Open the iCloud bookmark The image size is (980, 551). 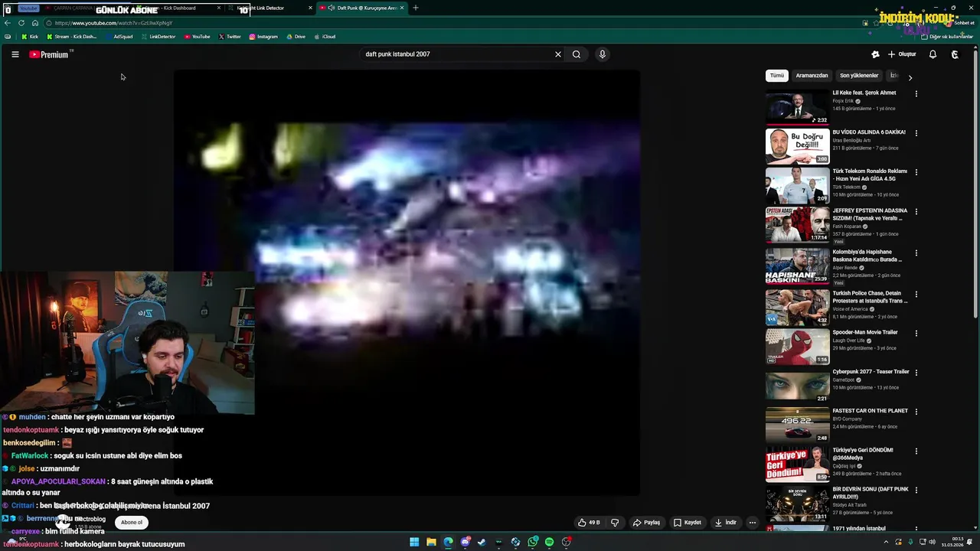point(325,37)
